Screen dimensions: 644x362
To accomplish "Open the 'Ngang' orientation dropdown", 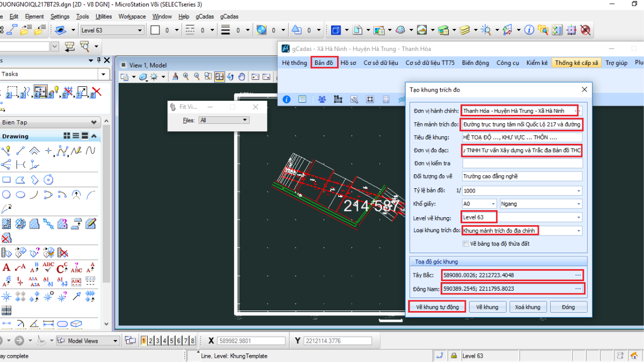I will (x=578, y=204).
